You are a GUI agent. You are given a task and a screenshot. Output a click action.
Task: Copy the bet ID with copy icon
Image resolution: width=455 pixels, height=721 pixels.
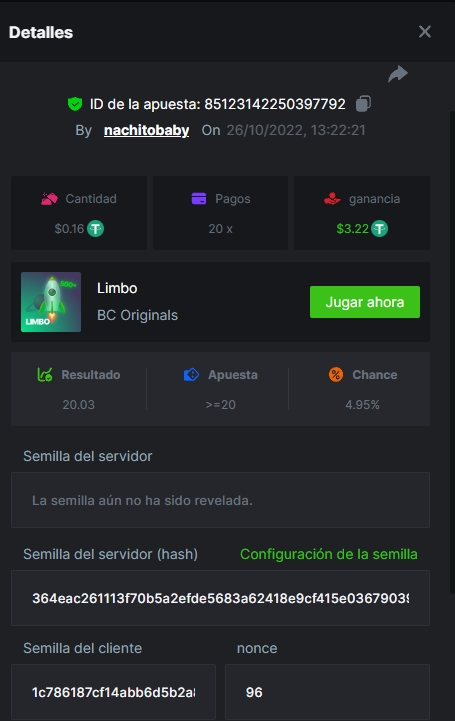point(363,103)
